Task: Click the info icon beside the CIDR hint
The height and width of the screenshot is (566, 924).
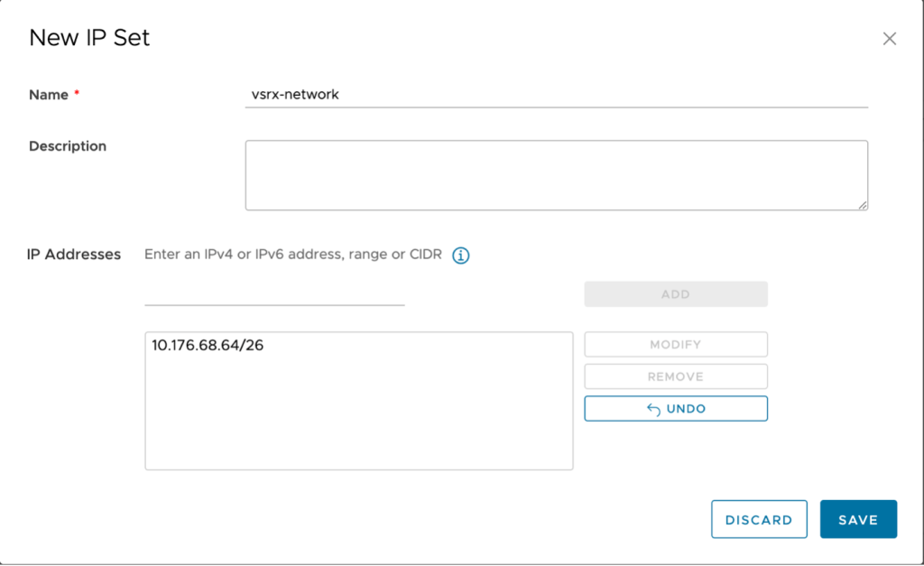Action: coord(460,255)
